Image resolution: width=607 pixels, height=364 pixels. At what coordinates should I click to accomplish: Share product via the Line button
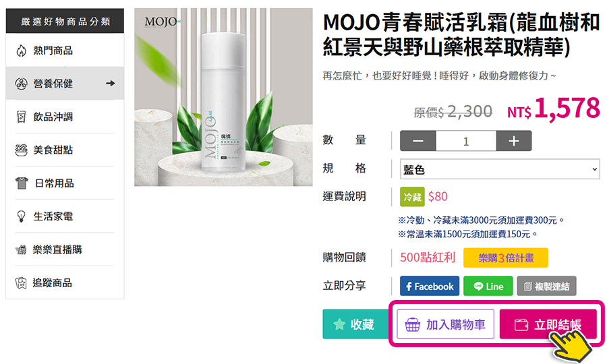click(x=488, y=286)
